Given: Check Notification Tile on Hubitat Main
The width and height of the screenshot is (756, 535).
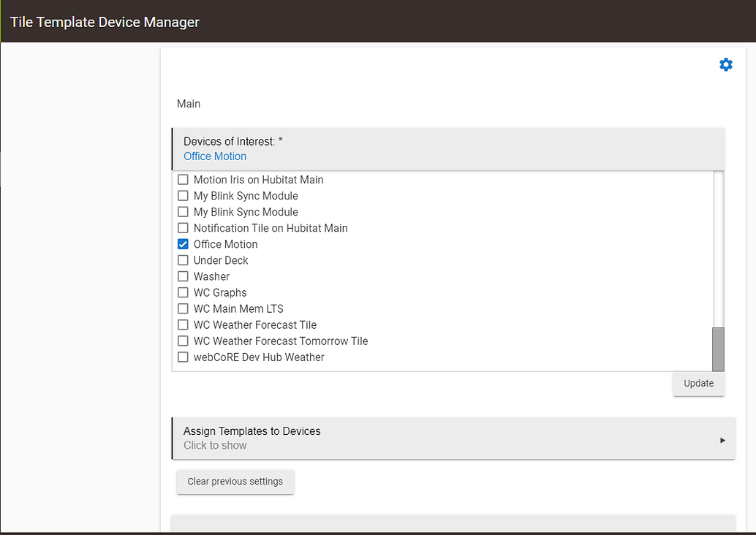Looking at the screenshot, I should click(x=182, y=227).
